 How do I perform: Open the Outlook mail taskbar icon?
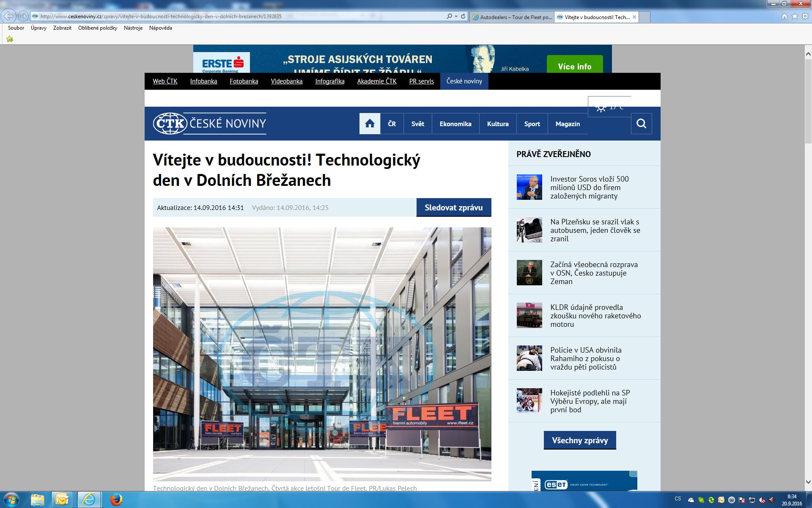[x=62, y=500]
